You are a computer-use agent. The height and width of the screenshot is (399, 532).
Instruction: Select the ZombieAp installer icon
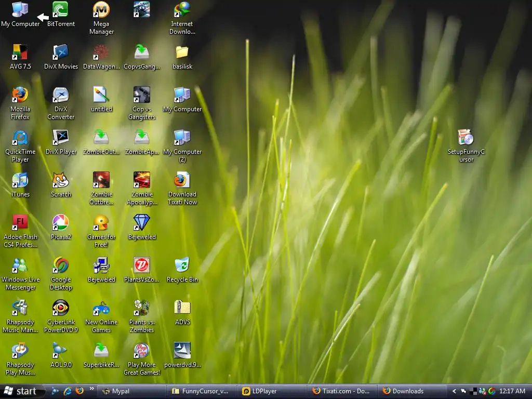142,142
